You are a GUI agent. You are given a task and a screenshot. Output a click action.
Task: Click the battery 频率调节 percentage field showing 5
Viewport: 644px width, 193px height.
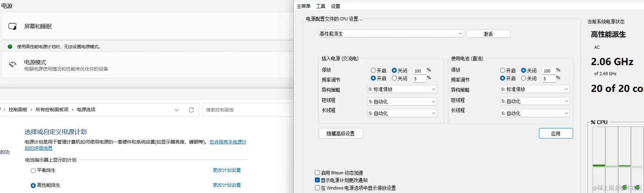point(549,79)
